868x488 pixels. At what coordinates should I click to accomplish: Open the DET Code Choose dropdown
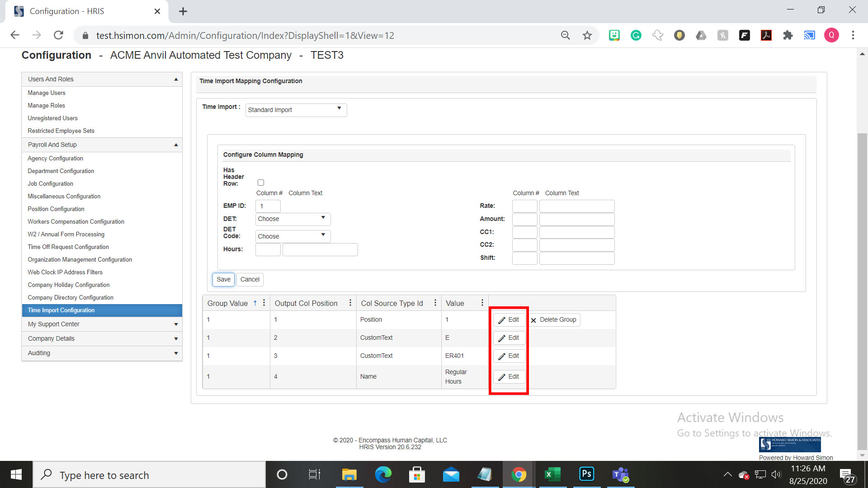point(293,236)
